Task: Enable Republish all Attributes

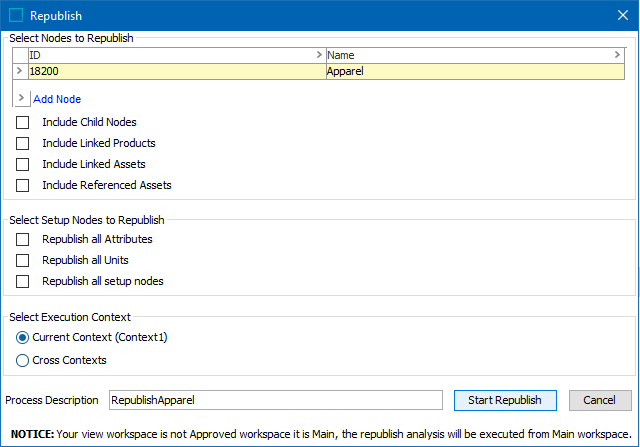Action: pyautogui.click(x=23, y=239)
